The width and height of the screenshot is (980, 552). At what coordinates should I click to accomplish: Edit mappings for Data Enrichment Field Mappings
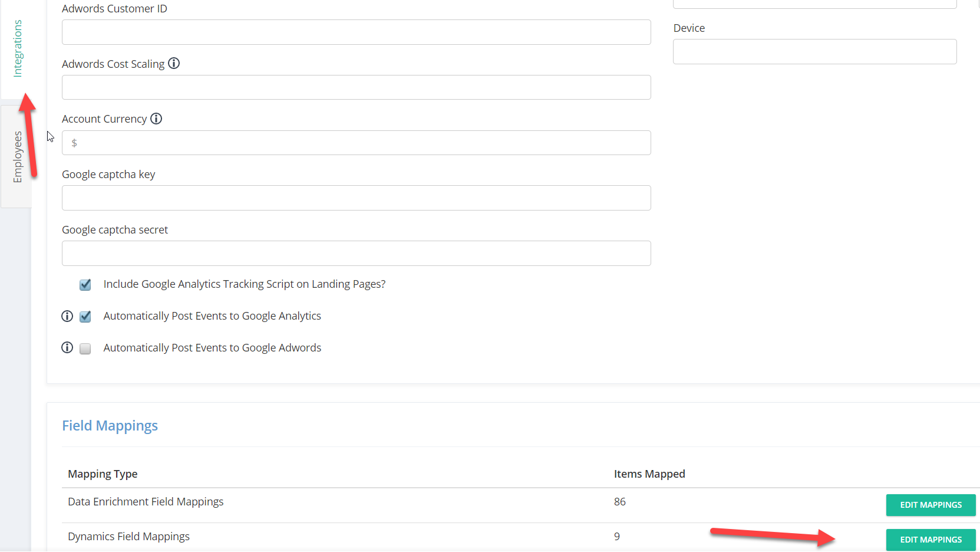click(930, 505)
